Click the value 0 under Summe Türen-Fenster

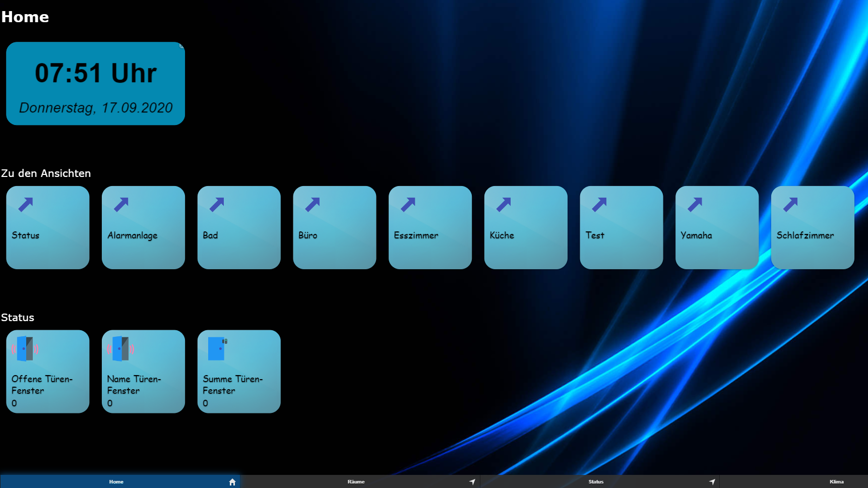click(x=206, y=403)
